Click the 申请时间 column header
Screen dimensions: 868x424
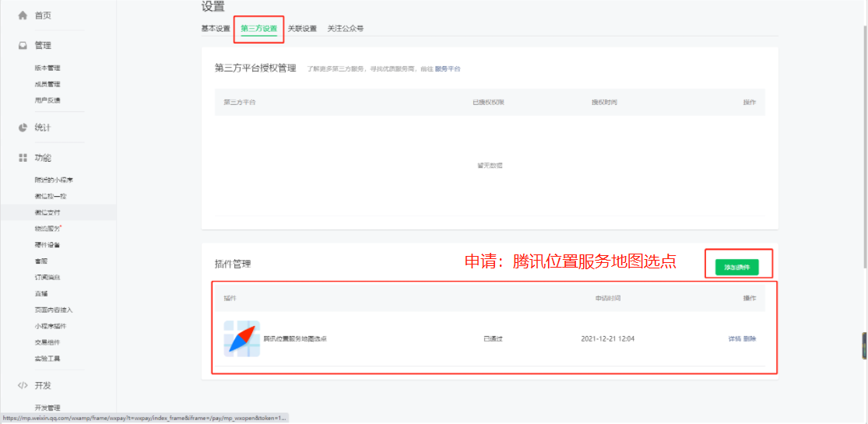coord(608,298)
